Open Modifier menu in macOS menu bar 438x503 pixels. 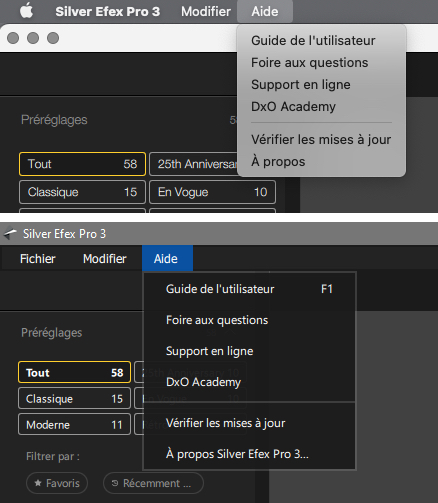click(x=206, y=12)
